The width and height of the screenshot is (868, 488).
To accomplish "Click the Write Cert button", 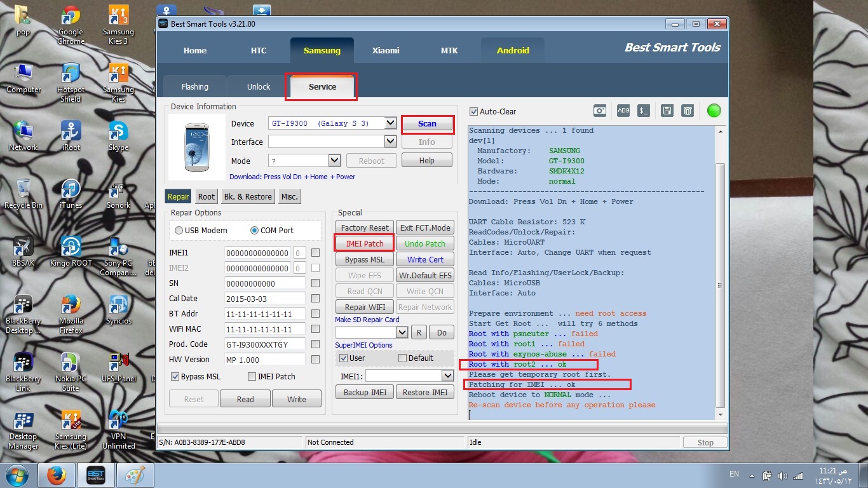I will (425, 259).
